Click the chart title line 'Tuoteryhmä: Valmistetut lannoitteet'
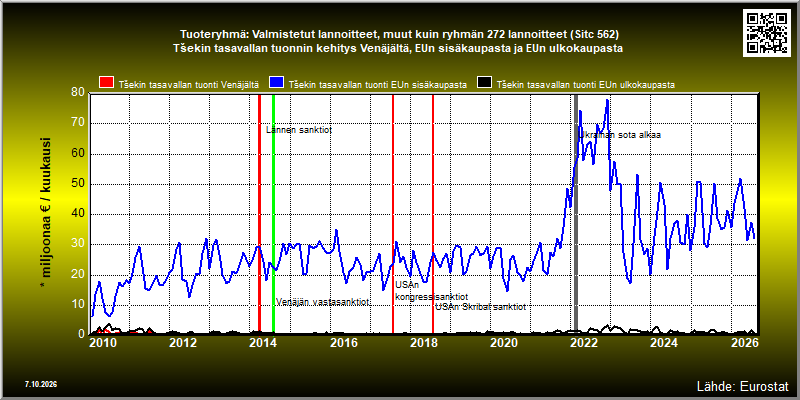The height and width of the screenshot is (400, 800). (x=399, y=35)
